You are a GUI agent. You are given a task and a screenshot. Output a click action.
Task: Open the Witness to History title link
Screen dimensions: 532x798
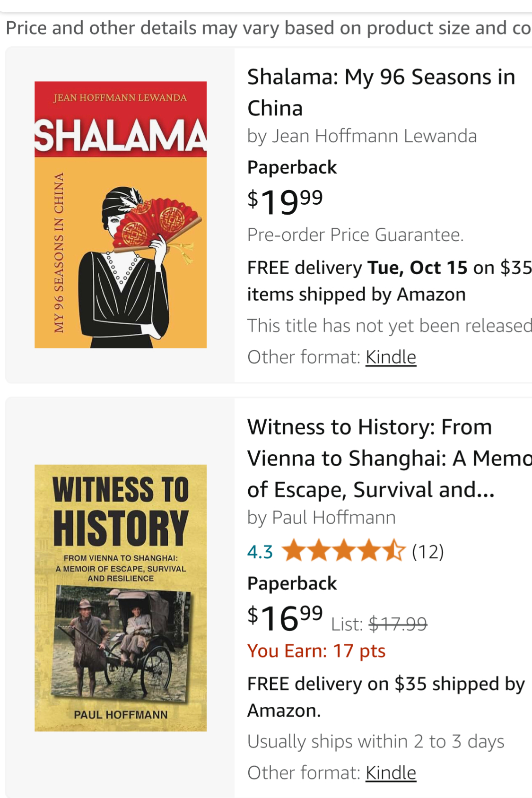pos(378,458)
